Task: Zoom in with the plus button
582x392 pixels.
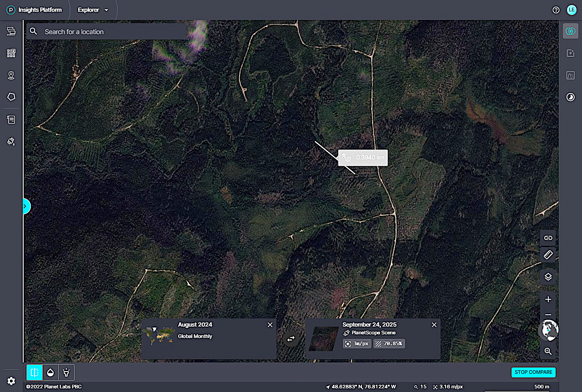Action: 548,299
